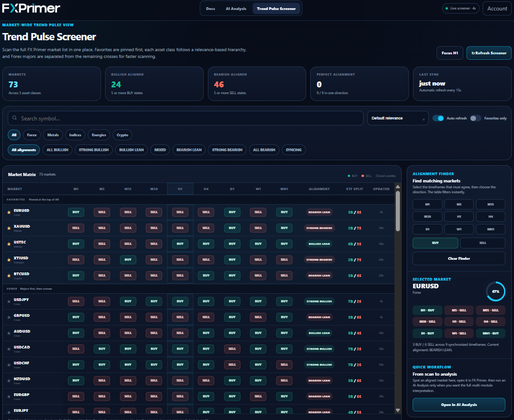Click the search magnifier icon

coord(14,118)
